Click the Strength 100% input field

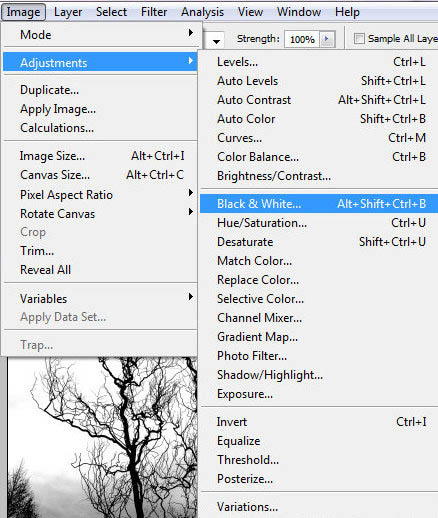pos(302,39)
